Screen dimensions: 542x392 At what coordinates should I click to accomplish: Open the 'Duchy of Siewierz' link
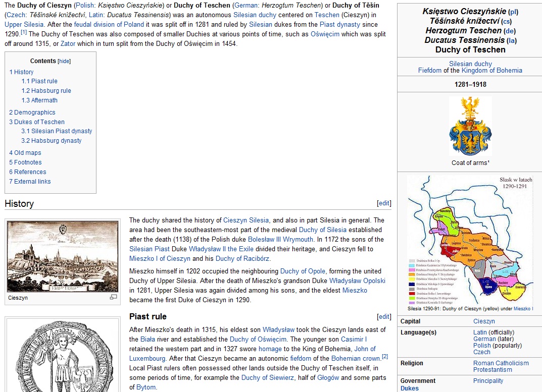click(268, 378)
